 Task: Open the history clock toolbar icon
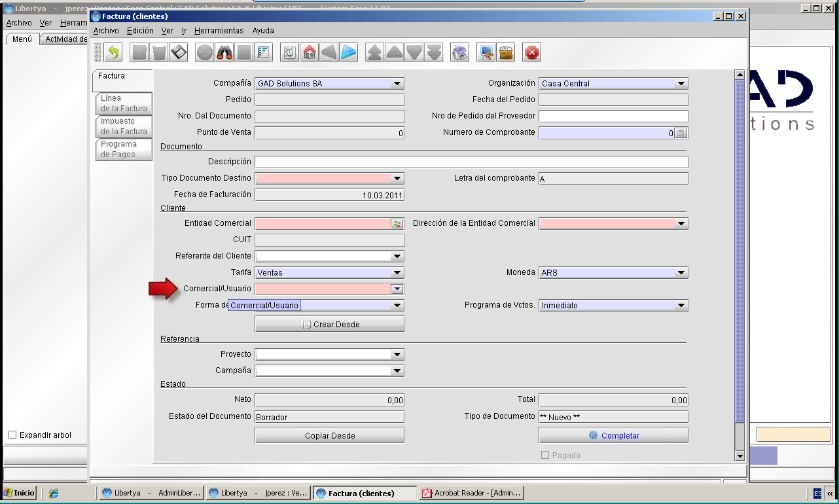[x=290, y=52]
